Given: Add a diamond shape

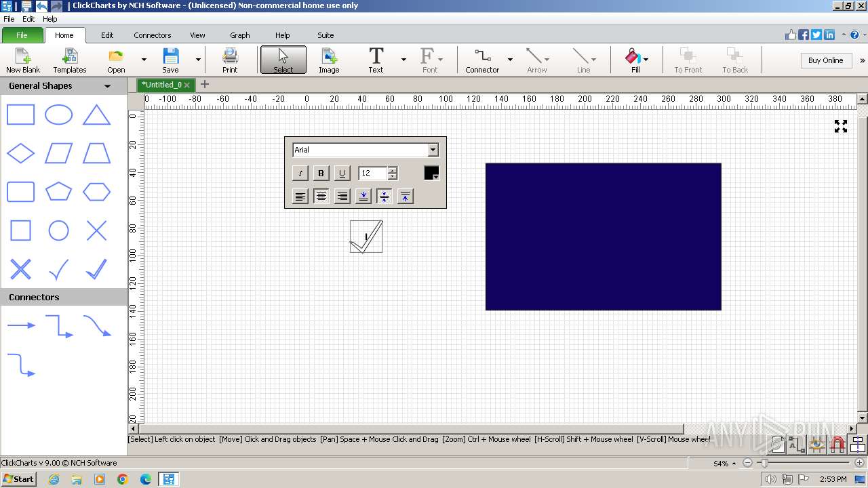Looking at the screenshot, I should tap(20, 153).
